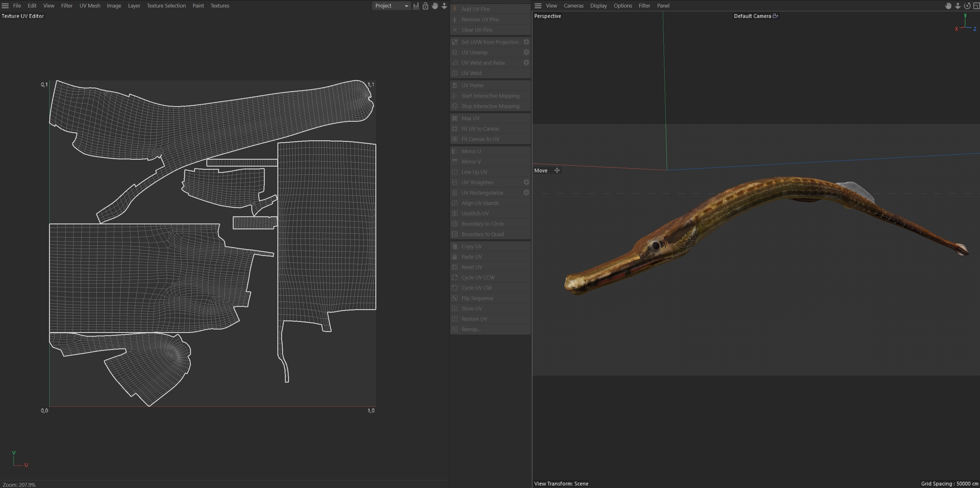Image resolution: width=980 pixels, height=488 pixels.
Task: Open UV editor hamburger menu
Action: click(x=5, y=6)
